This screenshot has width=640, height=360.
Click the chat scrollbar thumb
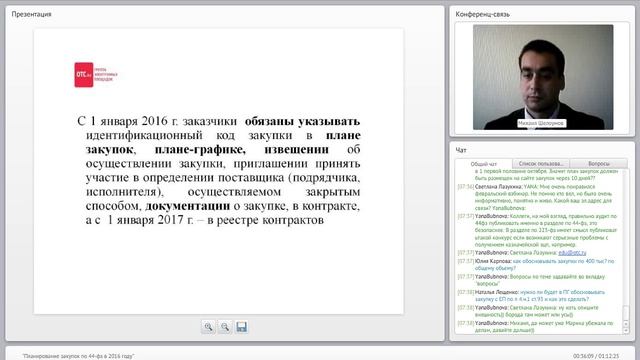(626, 313)
